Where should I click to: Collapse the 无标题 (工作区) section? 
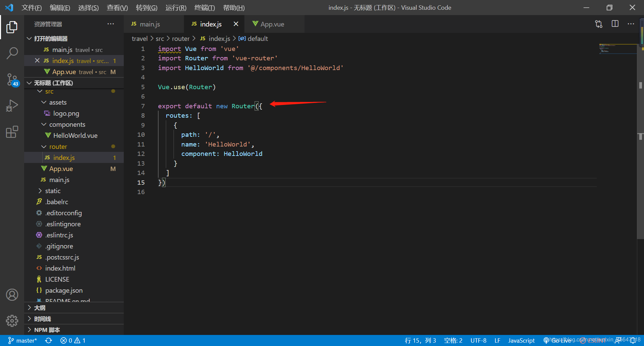pos(74,83)
